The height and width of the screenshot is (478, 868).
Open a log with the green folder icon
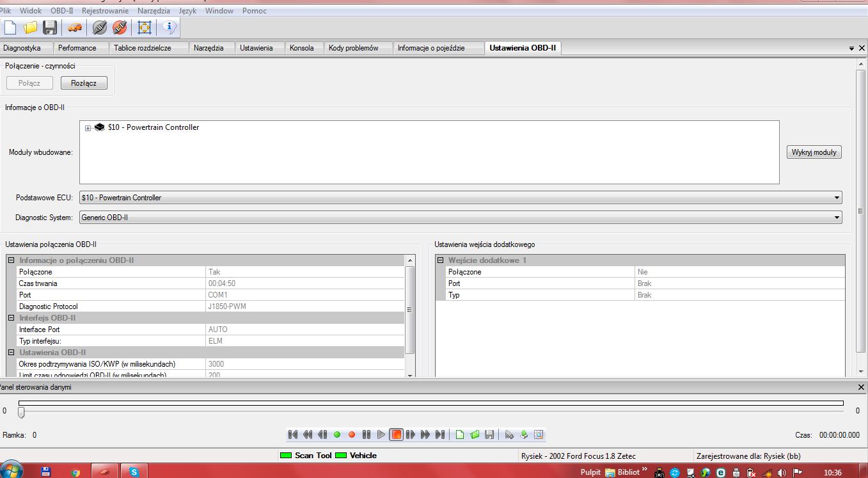coord(475,434)
